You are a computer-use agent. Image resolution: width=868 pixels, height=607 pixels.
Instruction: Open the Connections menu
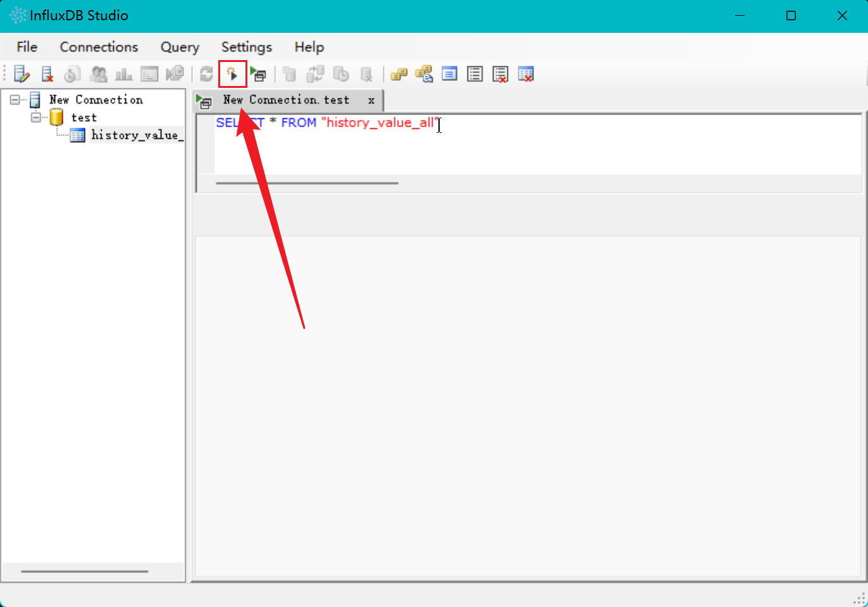click(x=99, y=47)
